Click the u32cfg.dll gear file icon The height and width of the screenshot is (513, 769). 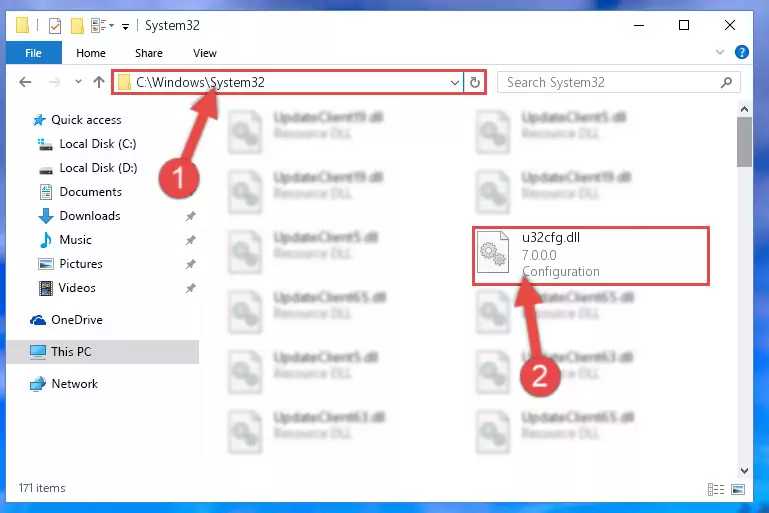pyautogui.click(x=493, y=252)
